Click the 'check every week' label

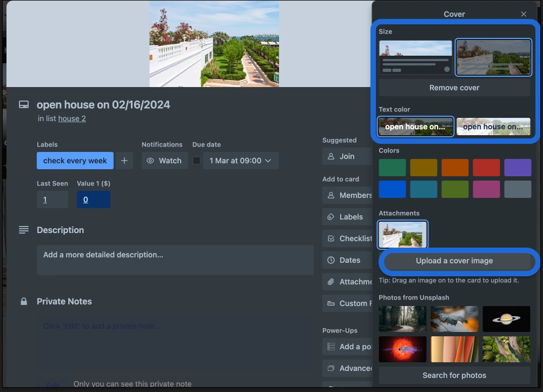[75, 161]
